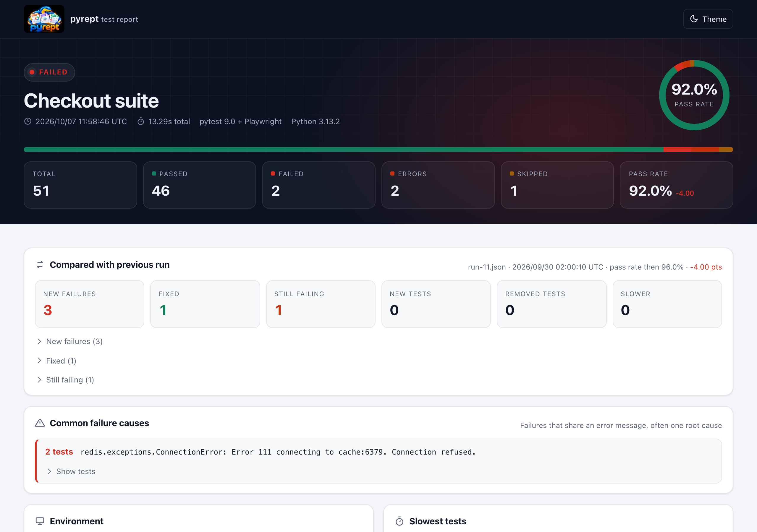Select the ERRORS 2 stat card
Screen dimensions: 757x532
438,185
